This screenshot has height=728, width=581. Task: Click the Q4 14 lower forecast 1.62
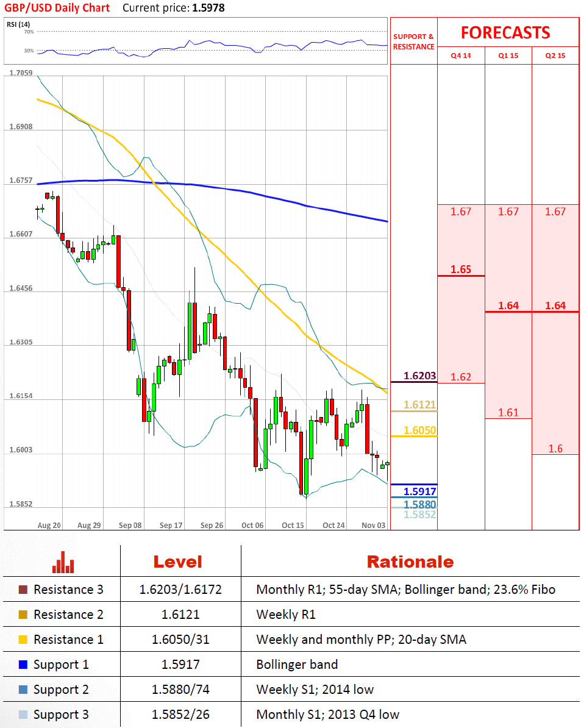(461, 377)
